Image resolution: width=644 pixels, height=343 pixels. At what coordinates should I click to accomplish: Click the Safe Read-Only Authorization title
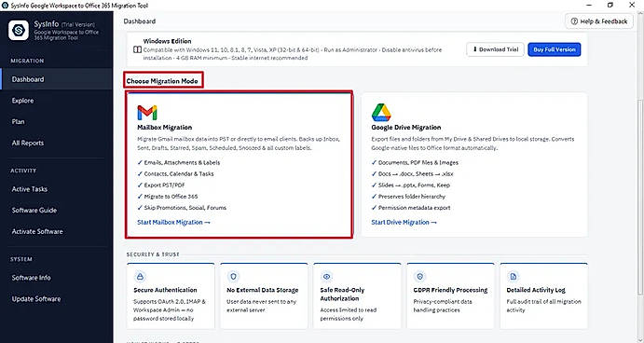[342, 295]
